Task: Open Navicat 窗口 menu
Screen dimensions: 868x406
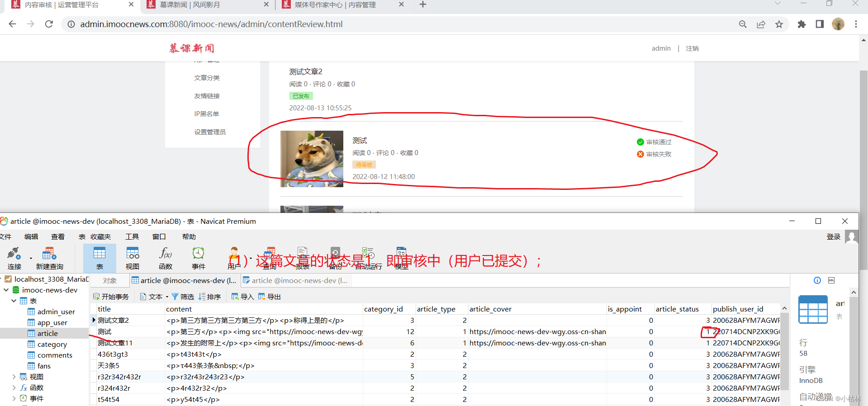Action: [159, 236]
